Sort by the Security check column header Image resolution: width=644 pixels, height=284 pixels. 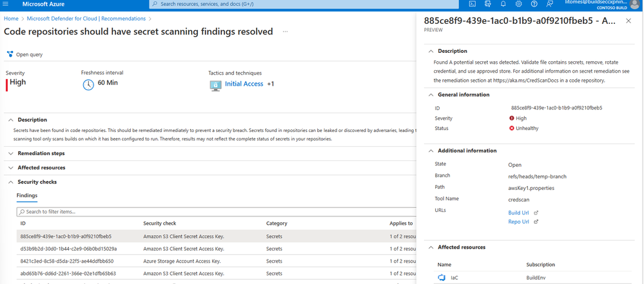point(159,223)
